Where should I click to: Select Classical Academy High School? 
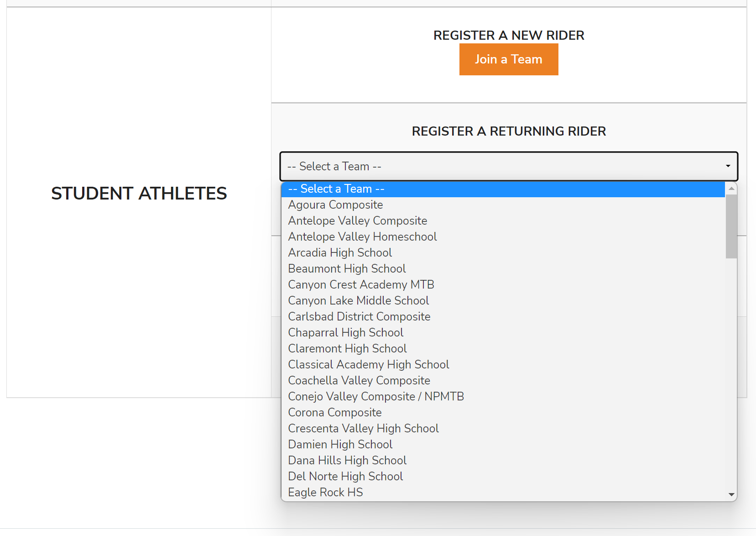368,365
